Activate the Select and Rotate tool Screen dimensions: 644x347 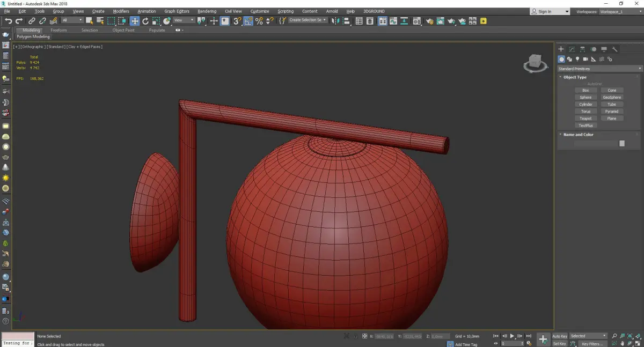(x=145, y=21)
